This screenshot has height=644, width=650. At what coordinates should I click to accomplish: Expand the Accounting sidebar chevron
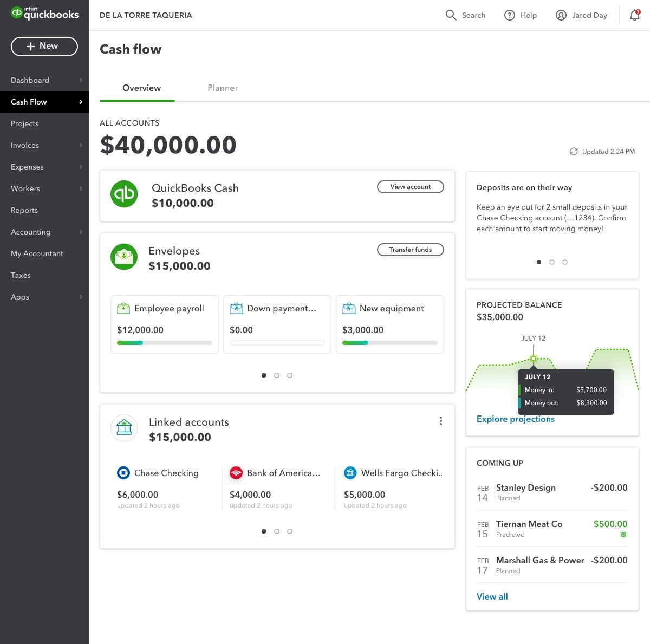81,232
